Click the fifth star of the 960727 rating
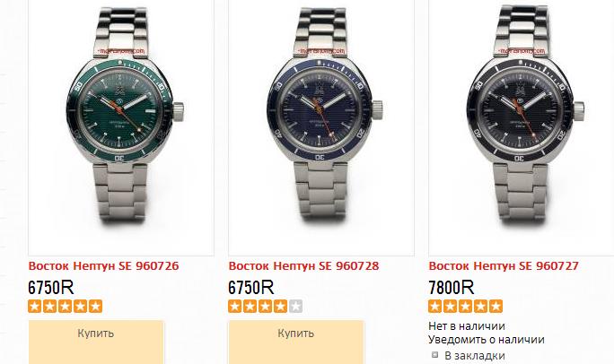This screenshot has width=614, height=364. pyautogui.click(x=496, y=306)
